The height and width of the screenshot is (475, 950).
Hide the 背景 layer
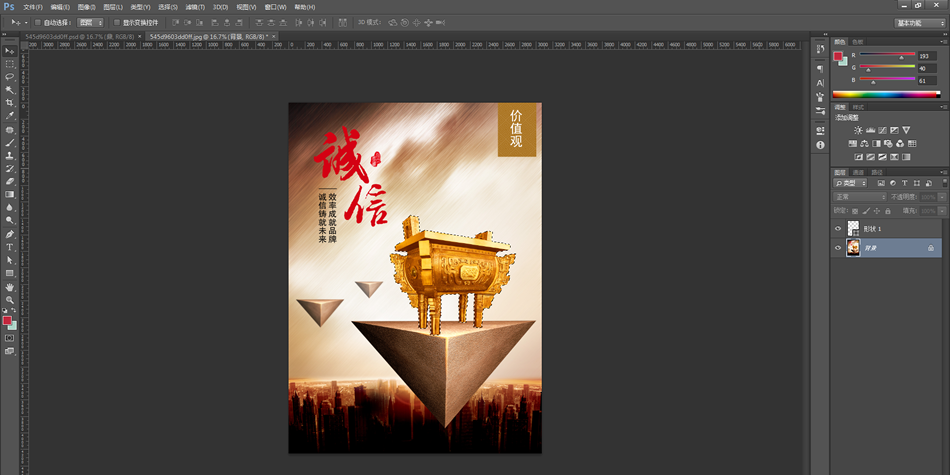click(838, 248)
